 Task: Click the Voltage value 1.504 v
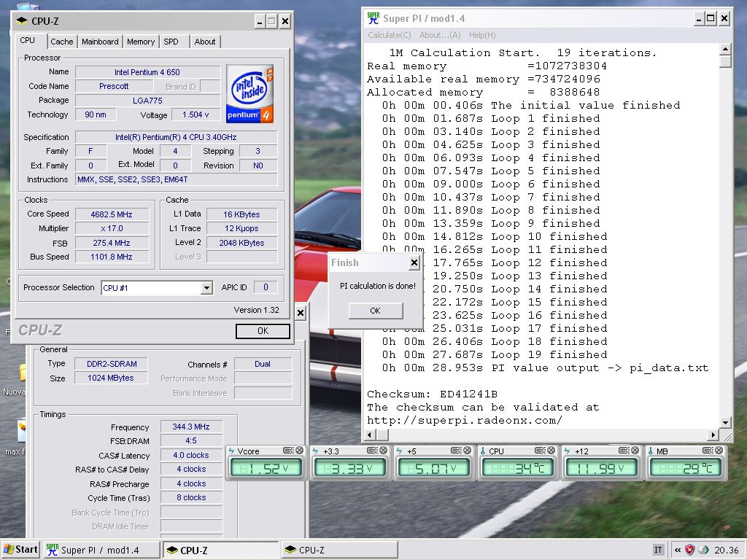point(196,114)
